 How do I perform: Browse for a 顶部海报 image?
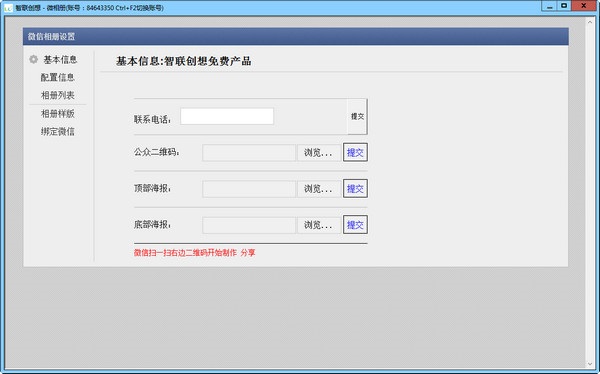click(x=319, y=189)
